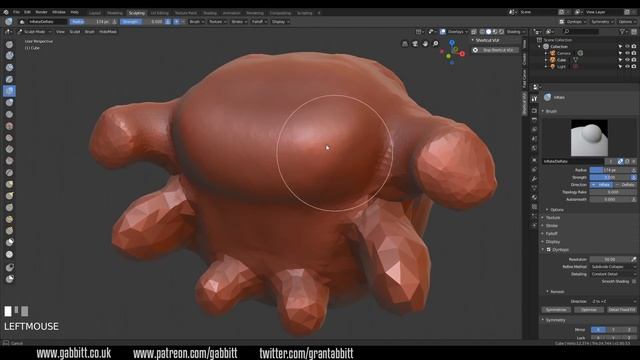Select the Smooth sculpt brush tool
Viewport: 640px width, 360px height.
9,126
